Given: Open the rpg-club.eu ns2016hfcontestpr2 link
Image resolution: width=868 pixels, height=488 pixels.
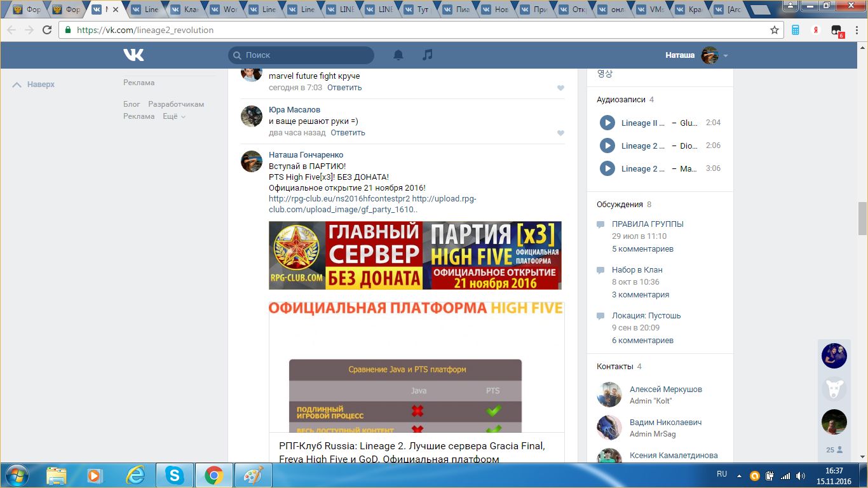Looking at the screenshot, I should tap(339, 199).
